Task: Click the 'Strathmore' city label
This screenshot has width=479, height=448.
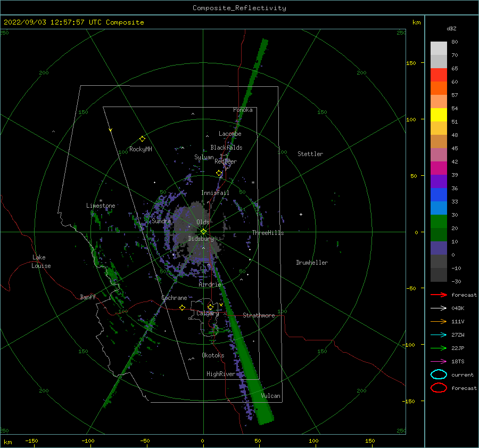Action: point(259,315)
